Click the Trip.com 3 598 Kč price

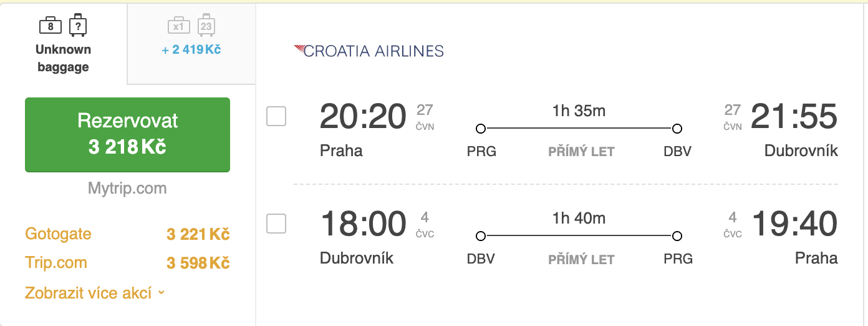198,263
